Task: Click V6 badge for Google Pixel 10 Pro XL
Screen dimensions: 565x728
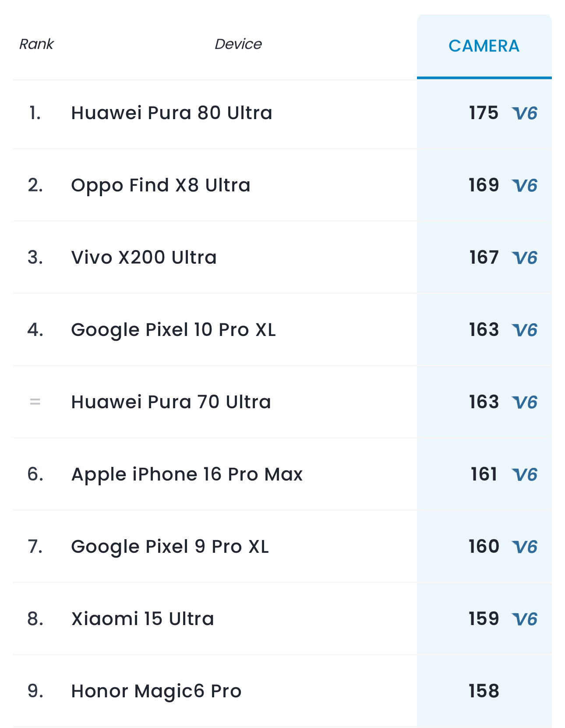Action: [525, 330]
